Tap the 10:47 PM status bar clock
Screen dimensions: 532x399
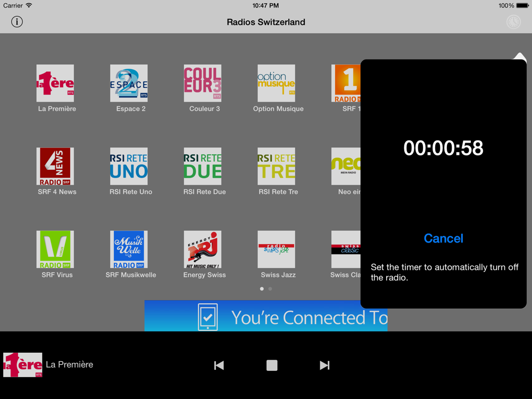[x=265, y=5]
